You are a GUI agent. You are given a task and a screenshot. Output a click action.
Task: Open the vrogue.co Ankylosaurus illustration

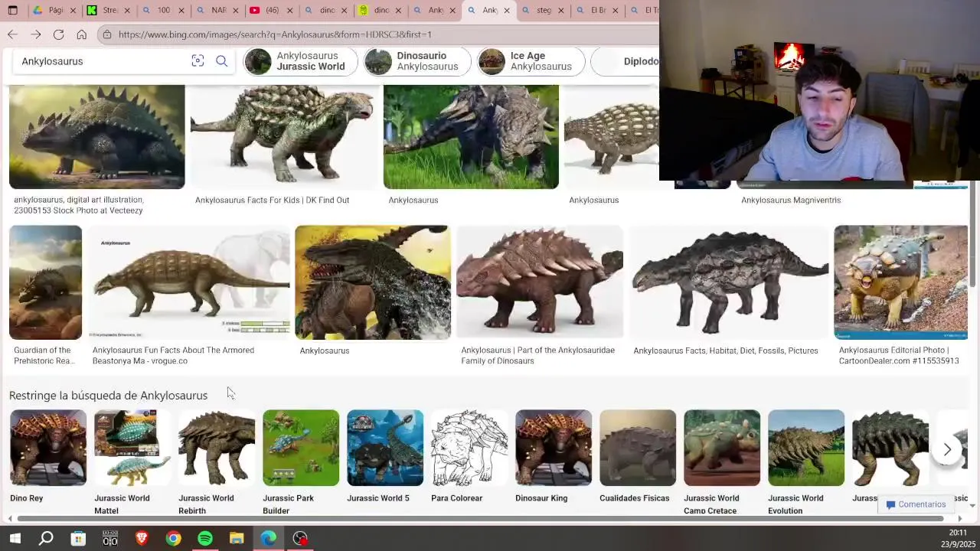coord(188,282)
